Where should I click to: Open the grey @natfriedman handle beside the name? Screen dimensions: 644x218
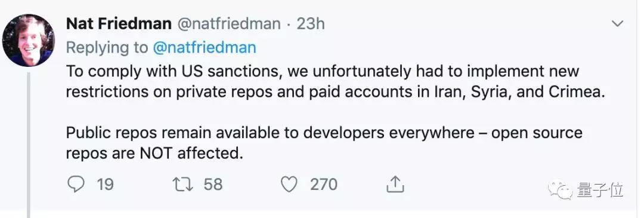tap(229, 24)
